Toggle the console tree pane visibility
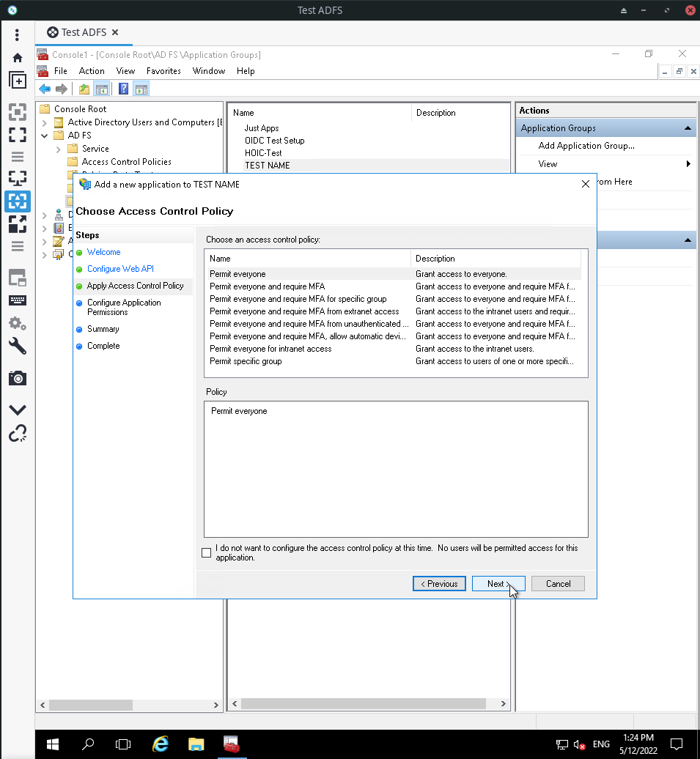This screenshot has width=700, height=759. (101, 89)
